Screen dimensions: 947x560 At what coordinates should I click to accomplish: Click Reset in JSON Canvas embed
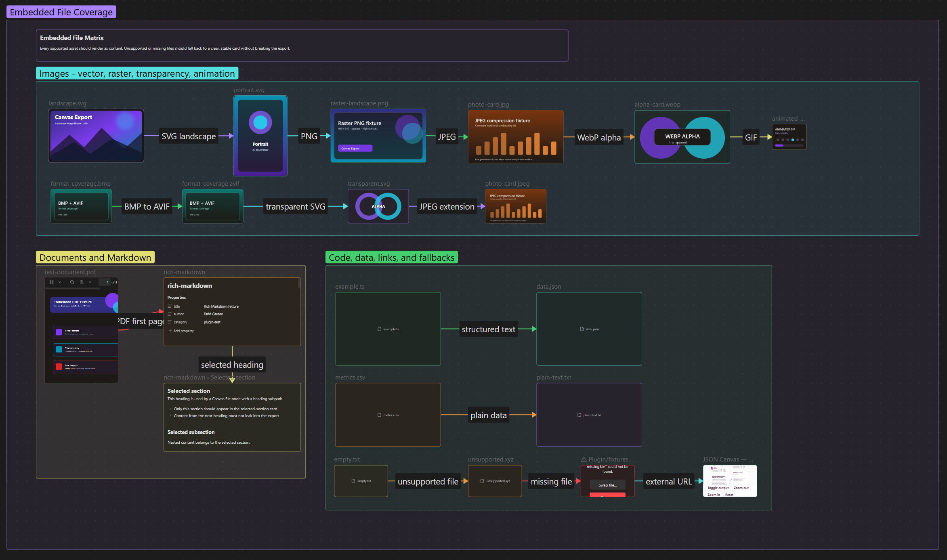coord(729,495)
